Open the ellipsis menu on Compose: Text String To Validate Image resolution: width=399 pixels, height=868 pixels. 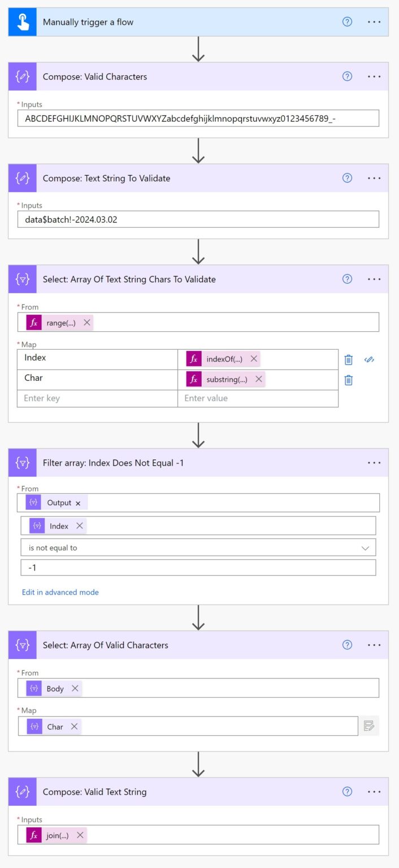coord(374,177)
